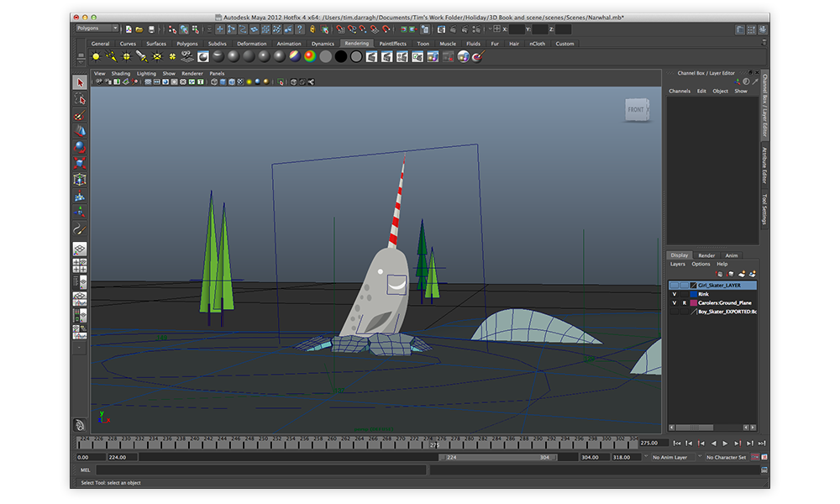Screen dimensions: 840x504
Task: Open the Render layer tab
Action: (706, 255)
